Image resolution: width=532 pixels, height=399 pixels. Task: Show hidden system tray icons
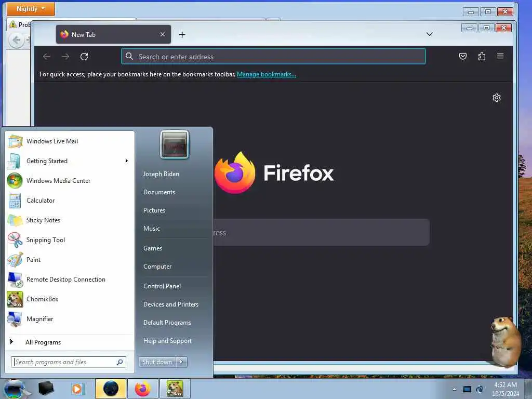pyautogui.click(x=454, y=389)
